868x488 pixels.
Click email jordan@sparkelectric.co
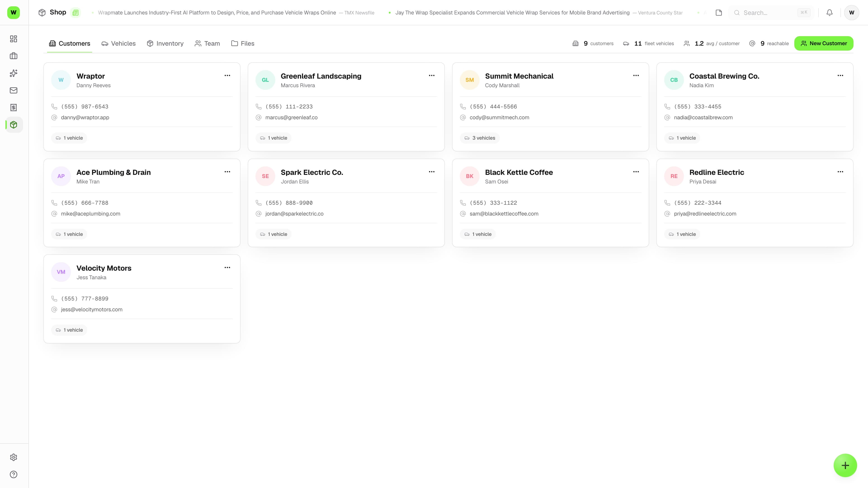tap(294, 213)
